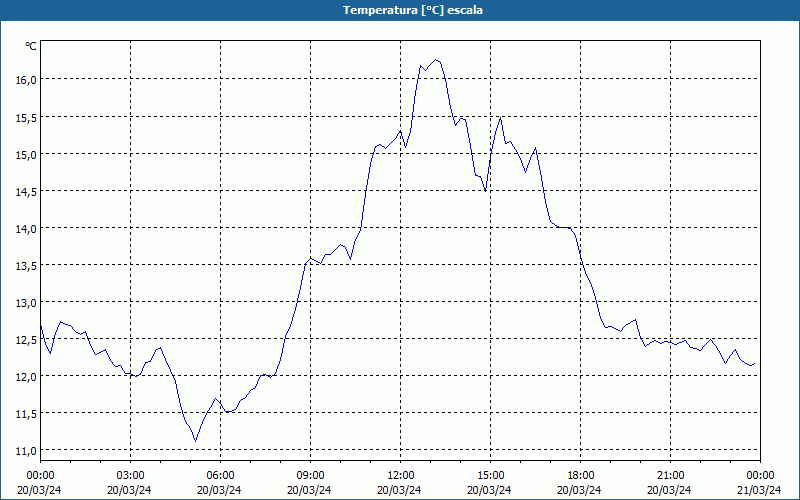This screenshot has height=500, width=800.
Task: Click the temperature curve's highest peak above 16,0
Action: click(436, 60)
